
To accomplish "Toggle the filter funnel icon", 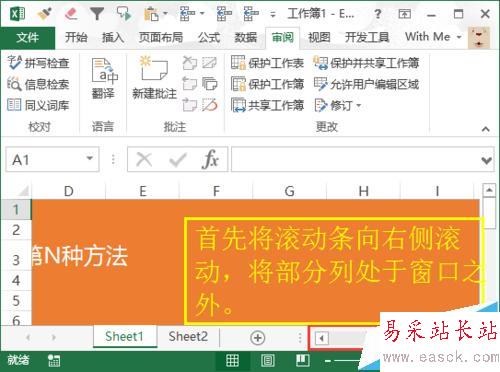I will pos(97,14).
